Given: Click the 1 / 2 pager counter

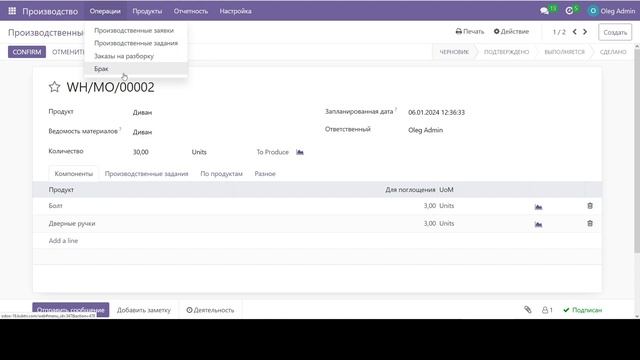Looking at the screenshot, I should (x=559, y=31).
